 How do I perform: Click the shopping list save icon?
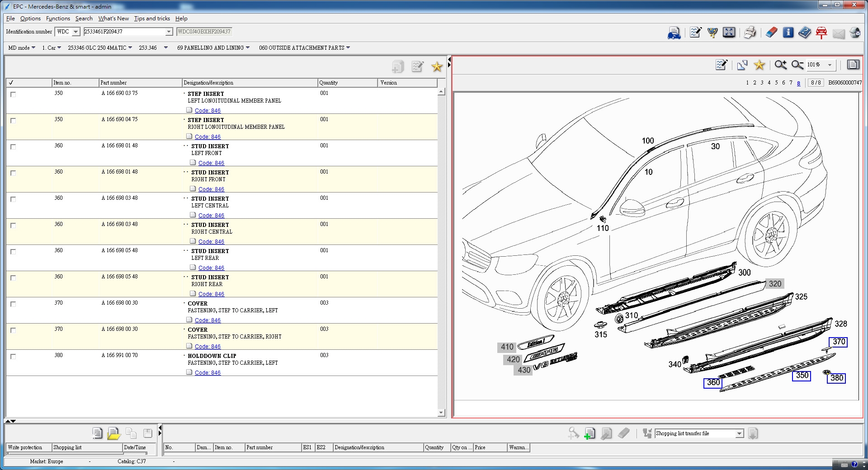coord(148,433)
